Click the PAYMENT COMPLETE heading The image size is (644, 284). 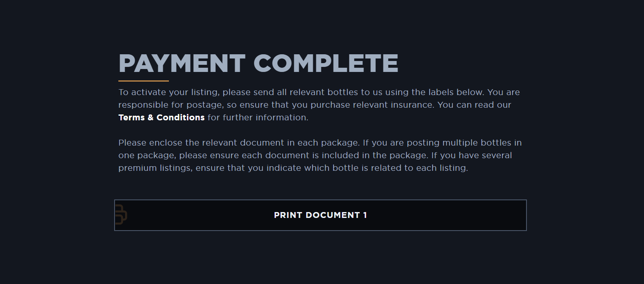click(258, 64)
